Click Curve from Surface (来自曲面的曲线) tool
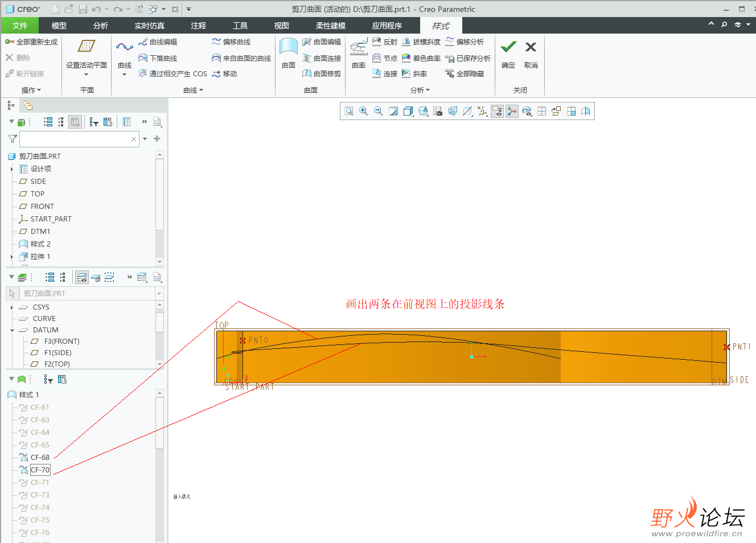This screenshot has width=756, height=543. (x=241, y=58)
